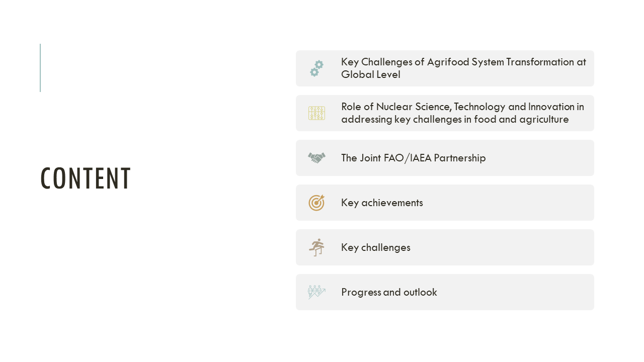Click the double gears icon
The height and width of the screenshot is (362, 644).
click(316, 68)
